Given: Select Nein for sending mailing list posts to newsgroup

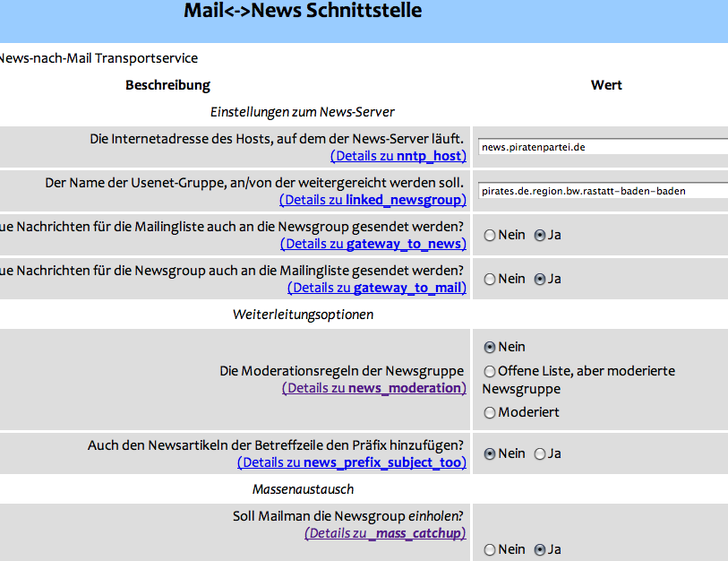Looking at the screenshot, I should coord(489,236).
